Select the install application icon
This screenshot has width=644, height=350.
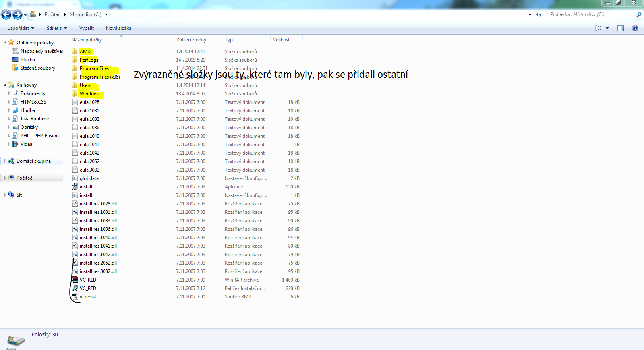75,187
